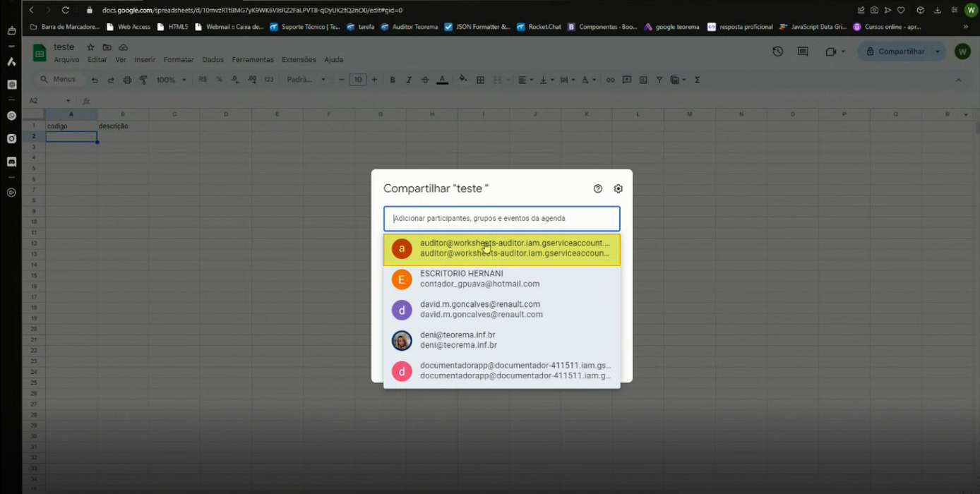This screenshot has width=980, height=494.
Task: Open the Compartilhar button dropdown arrow
Action: coord(938,52)
